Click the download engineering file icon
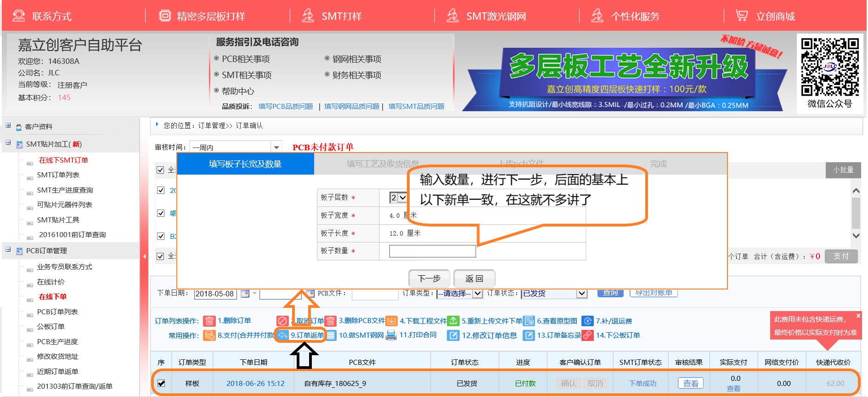The image size is (868, 397). tap(391, 321)
